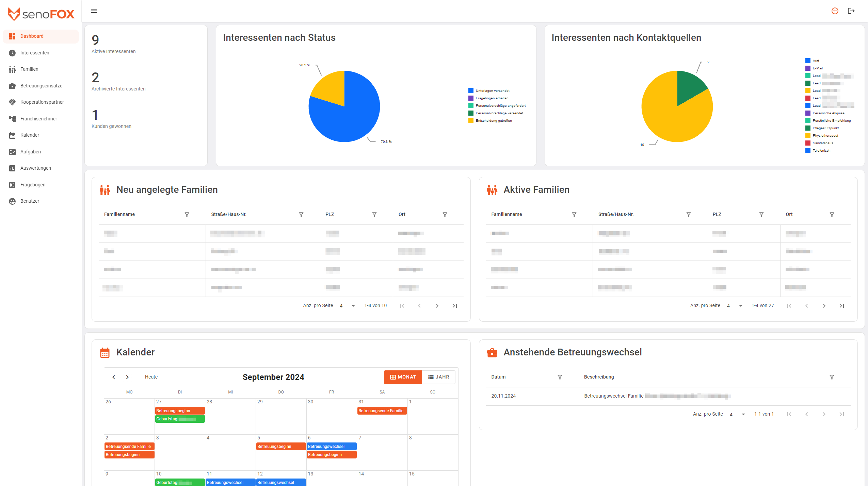This screenshot has height=486, width=868.
Task: Click yellow Entscheidung getroffen color swatch
Action: click(x=471, y=121)
